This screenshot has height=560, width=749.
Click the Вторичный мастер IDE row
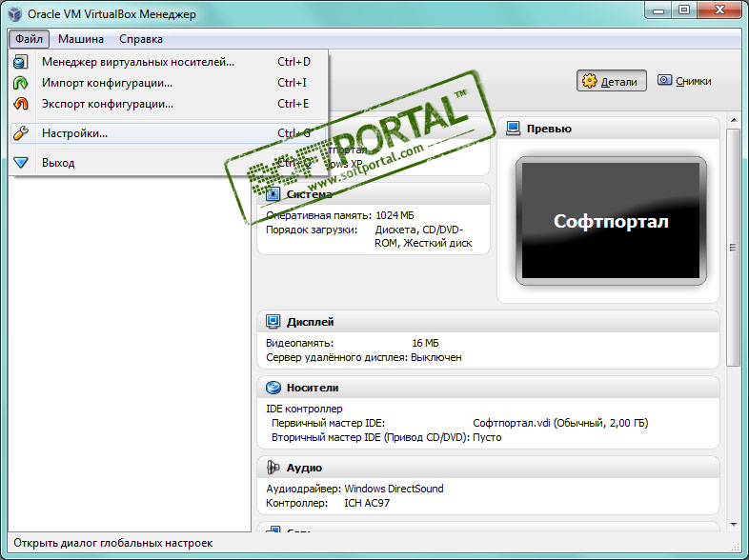[387, 437]
